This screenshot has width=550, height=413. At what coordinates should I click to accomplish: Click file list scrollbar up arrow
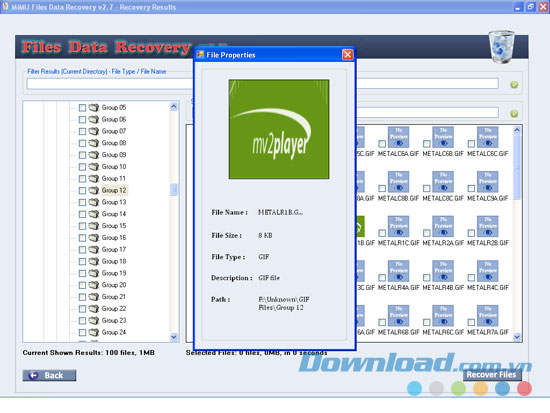pos(517,131)
